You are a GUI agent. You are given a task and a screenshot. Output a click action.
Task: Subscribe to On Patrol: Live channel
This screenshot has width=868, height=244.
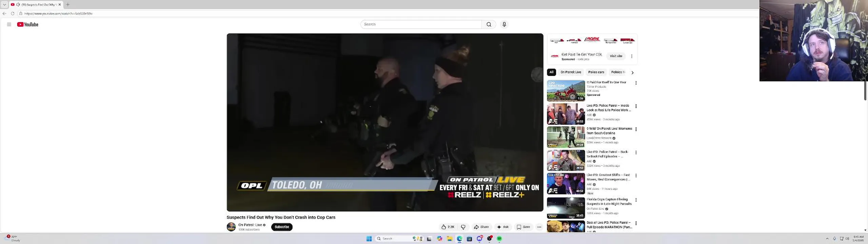(x=282, y=227)
